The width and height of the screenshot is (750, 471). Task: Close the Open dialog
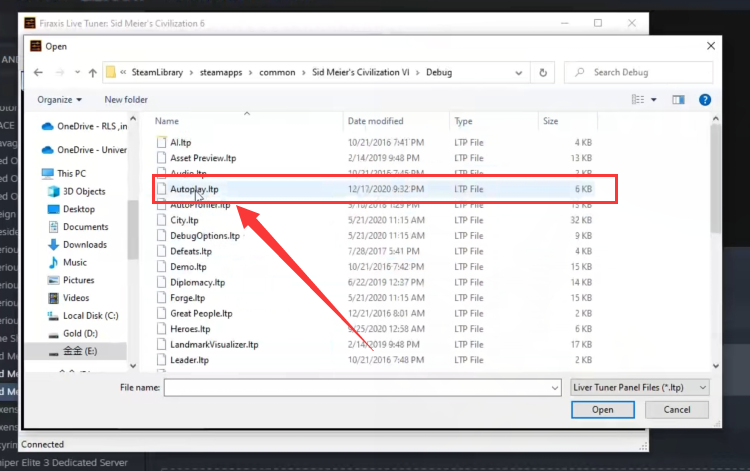711,46
